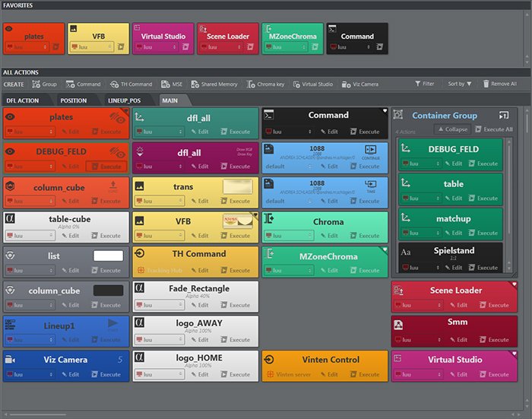Open the LINEUP_POS tab
The height and width of the screenshot is (419, 532).
pos(123,100)
